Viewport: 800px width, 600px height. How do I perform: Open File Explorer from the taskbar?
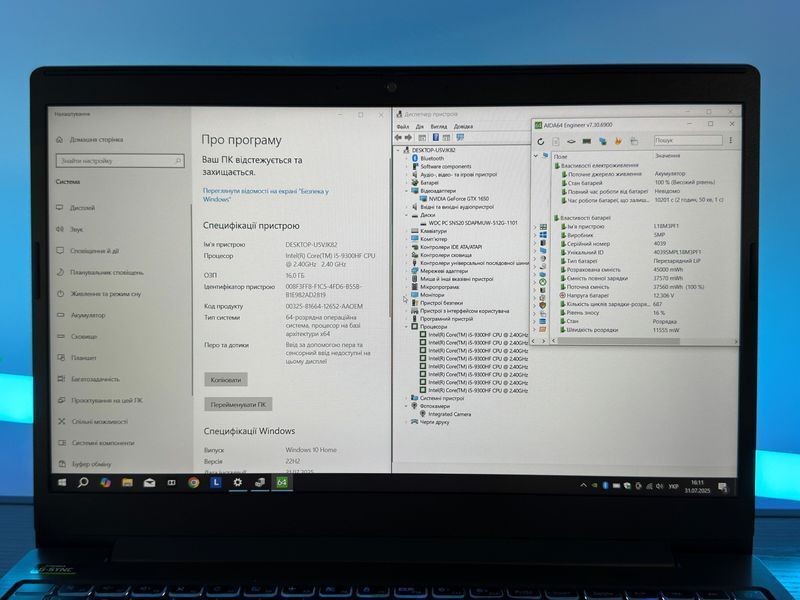tap(128, 482)
